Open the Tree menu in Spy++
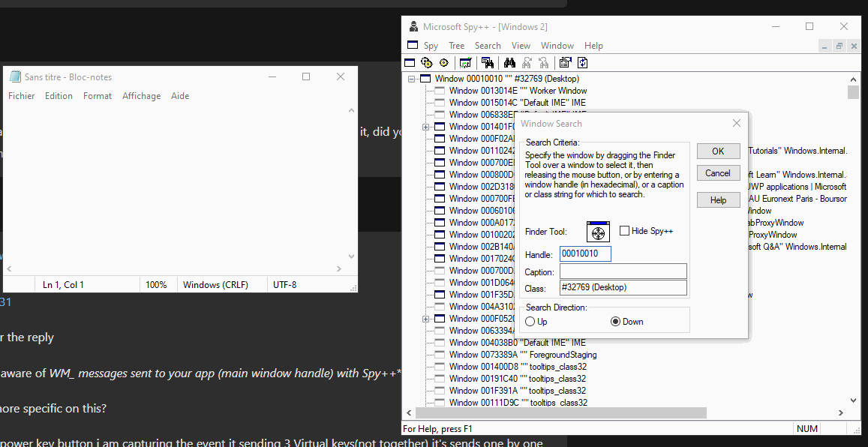The image size is (868, 447). (x=456, y=45)
